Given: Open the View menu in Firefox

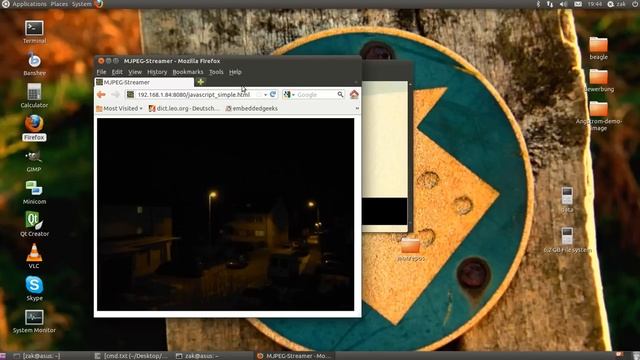Looking at the screenshot, I should pos(135,72).
